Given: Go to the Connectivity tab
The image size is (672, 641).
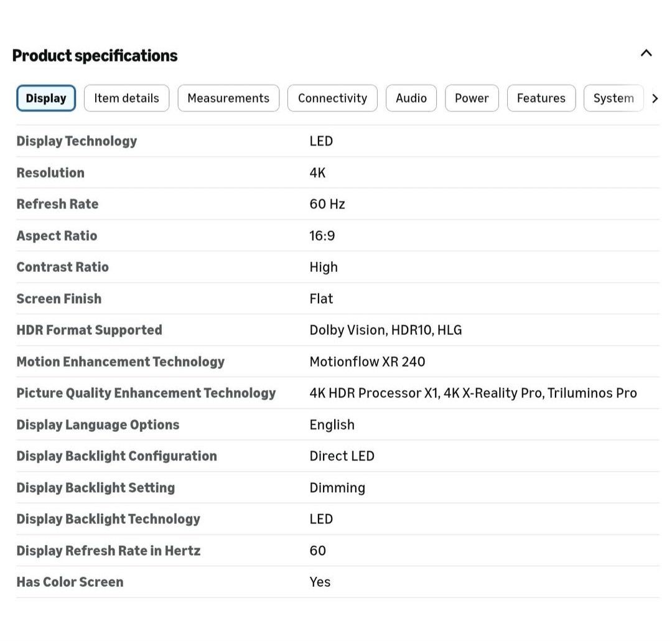Looking at the screenshot, I should (332, 98).
